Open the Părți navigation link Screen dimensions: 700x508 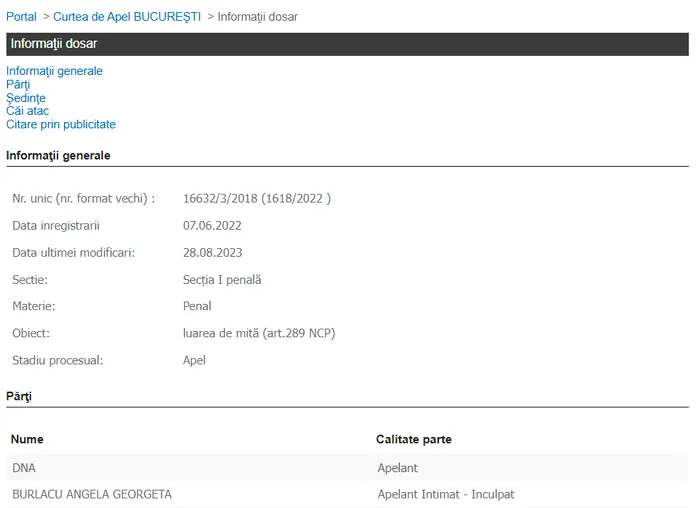18,85
